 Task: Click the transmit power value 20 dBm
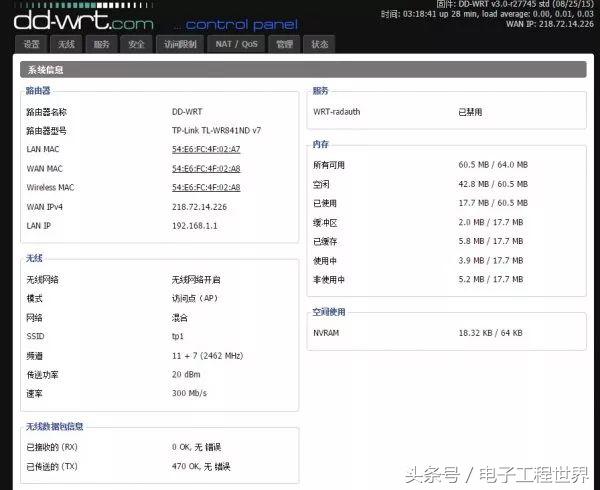tap(186, 374)
